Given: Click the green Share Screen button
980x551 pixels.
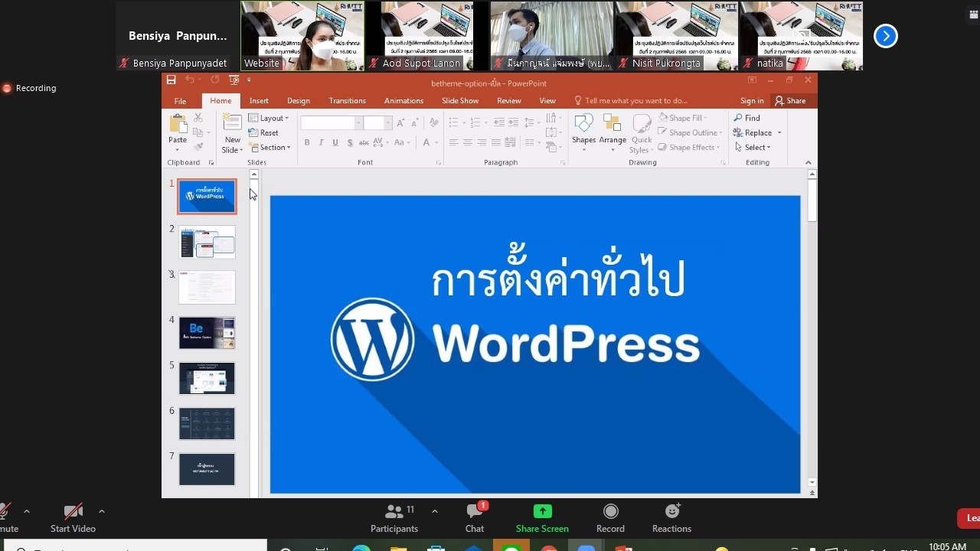Looking at the screenshot, I should click(x=542, y=518).
